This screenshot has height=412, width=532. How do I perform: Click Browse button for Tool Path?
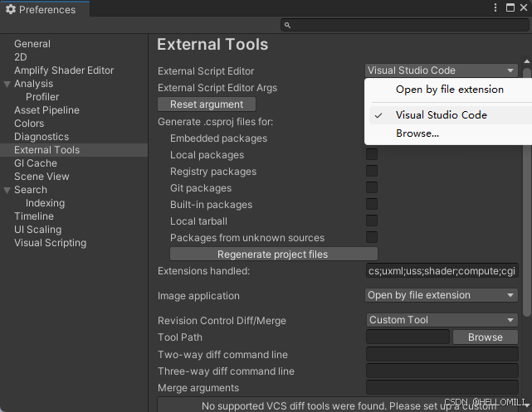point(486,337)
